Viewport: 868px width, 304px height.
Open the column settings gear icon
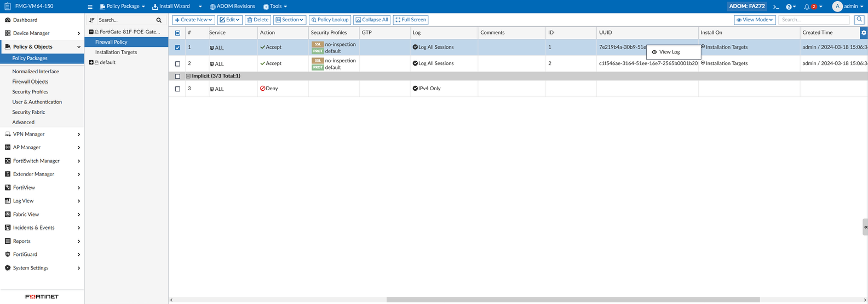click(864, 33)
